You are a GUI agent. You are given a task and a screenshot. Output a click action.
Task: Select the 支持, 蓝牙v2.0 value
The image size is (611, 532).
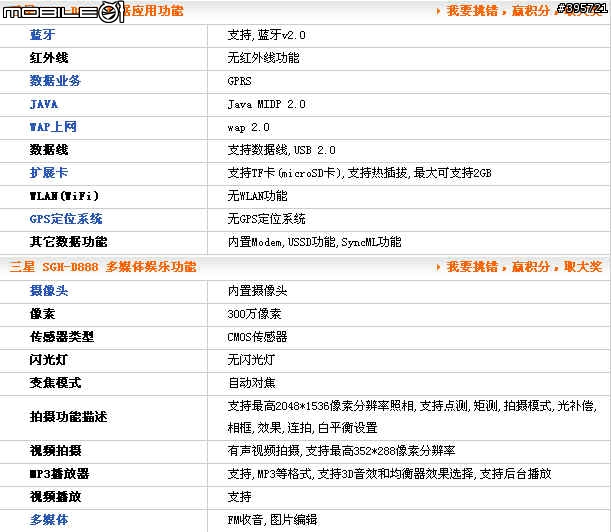click(267, 35)
